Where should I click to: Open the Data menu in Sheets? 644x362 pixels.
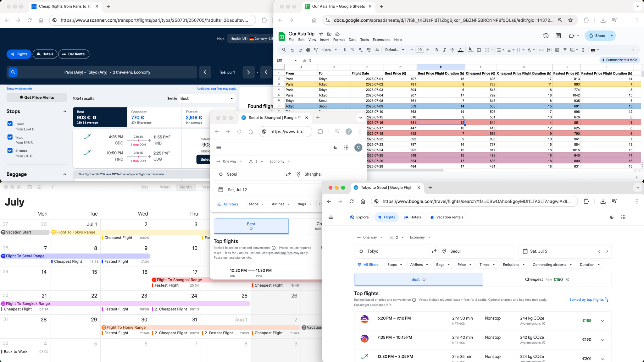[353, 40]
